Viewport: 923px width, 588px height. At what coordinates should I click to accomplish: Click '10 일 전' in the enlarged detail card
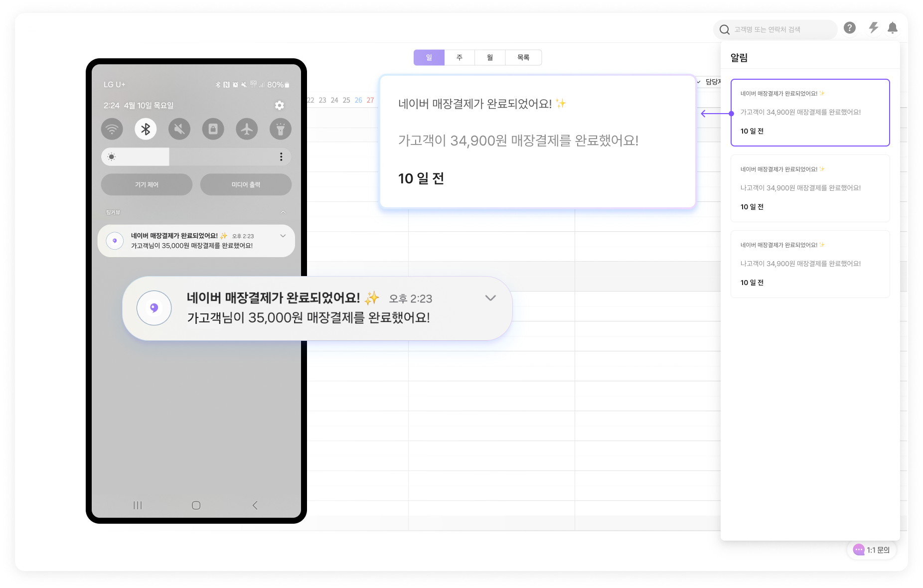point(421,178)
